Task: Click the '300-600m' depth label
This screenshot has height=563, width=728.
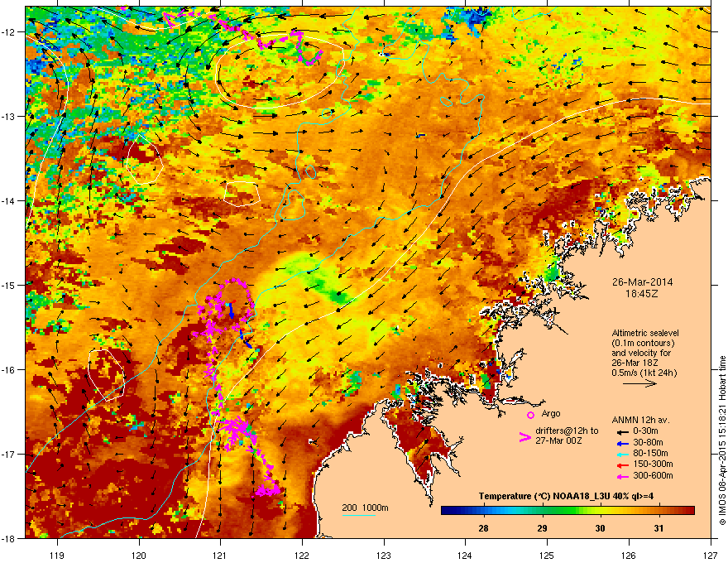Action: (x=653, y=476)
